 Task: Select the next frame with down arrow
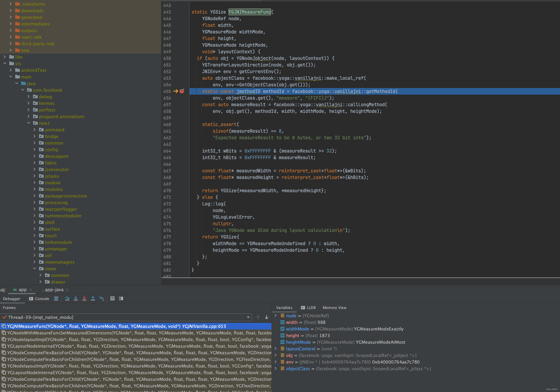pyautogui.click(x=267, y=317)
